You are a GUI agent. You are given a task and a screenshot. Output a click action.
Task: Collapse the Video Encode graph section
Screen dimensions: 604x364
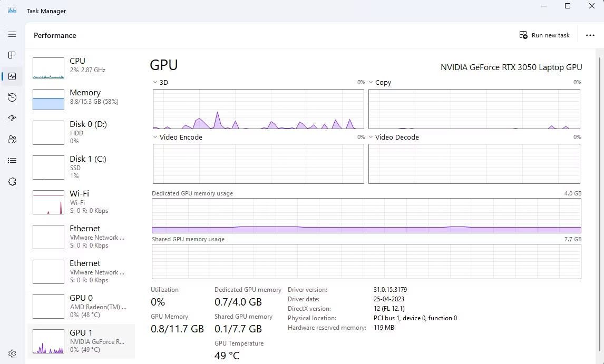(154, 137)
